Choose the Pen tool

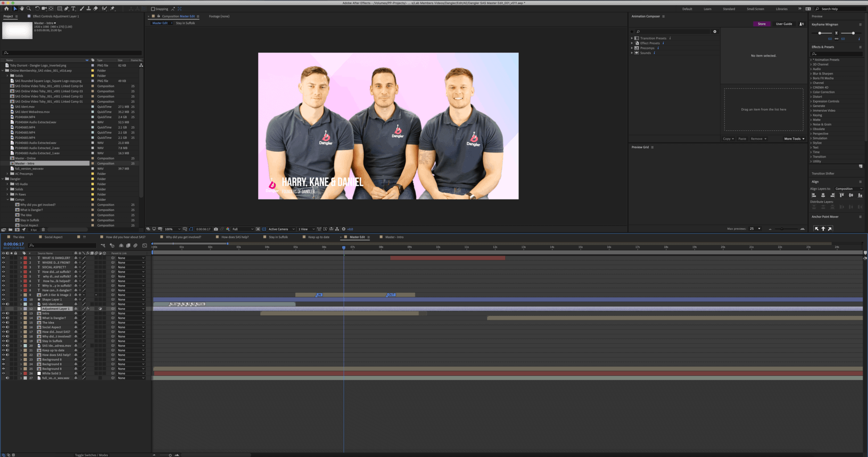coord(66,8)
